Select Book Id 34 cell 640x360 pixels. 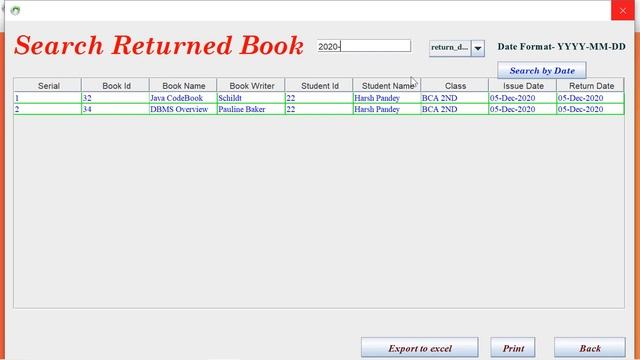point(116,109)
